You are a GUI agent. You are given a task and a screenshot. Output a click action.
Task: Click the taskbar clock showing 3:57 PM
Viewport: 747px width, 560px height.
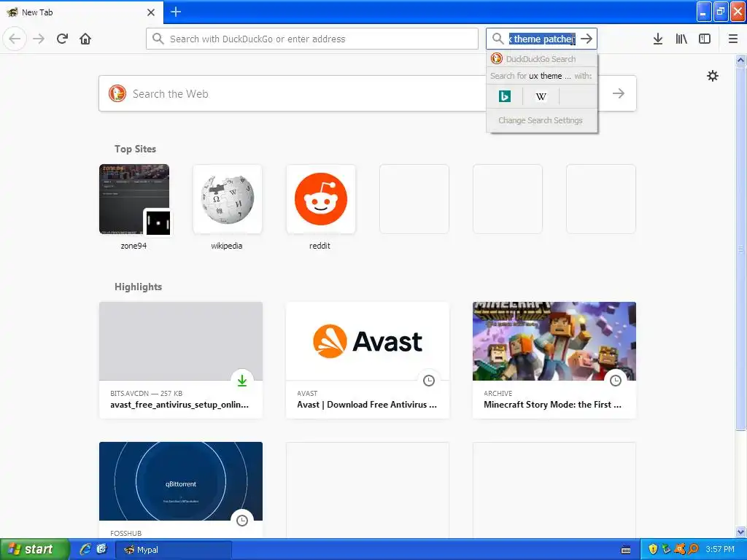coord(720,550)
